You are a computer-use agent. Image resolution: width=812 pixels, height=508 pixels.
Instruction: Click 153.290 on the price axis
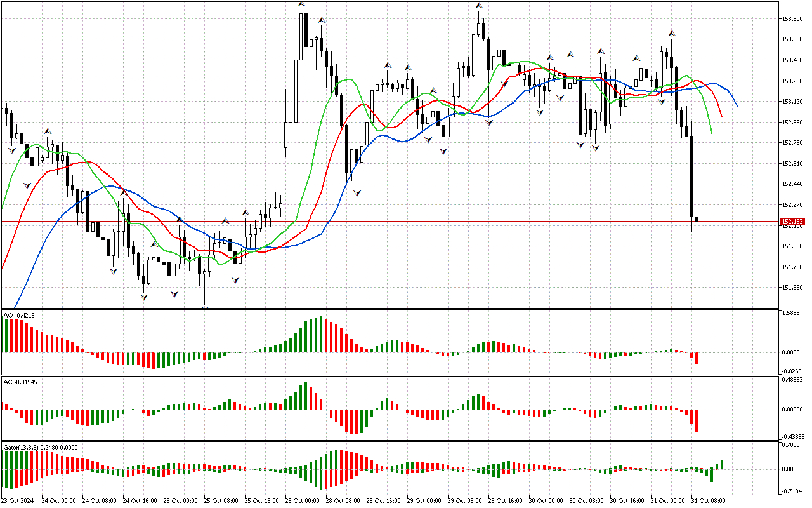click(x=793, y=81)
